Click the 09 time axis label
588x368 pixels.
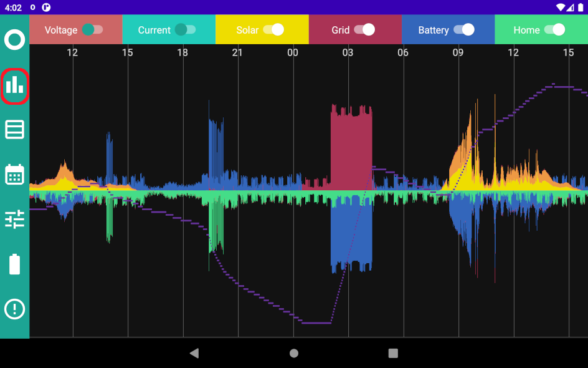click(458, 52)
